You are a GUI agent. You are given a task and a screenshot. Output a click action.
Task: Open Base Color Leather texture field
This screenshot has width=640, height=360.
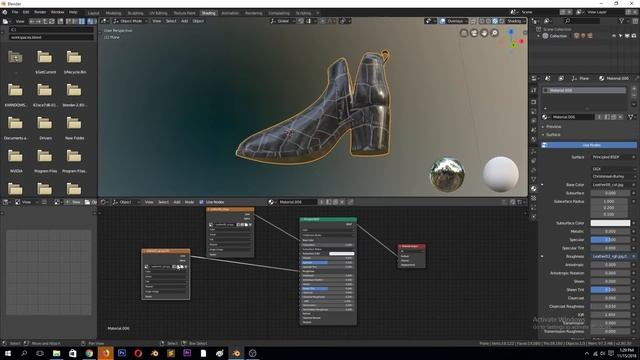point(611,185)
